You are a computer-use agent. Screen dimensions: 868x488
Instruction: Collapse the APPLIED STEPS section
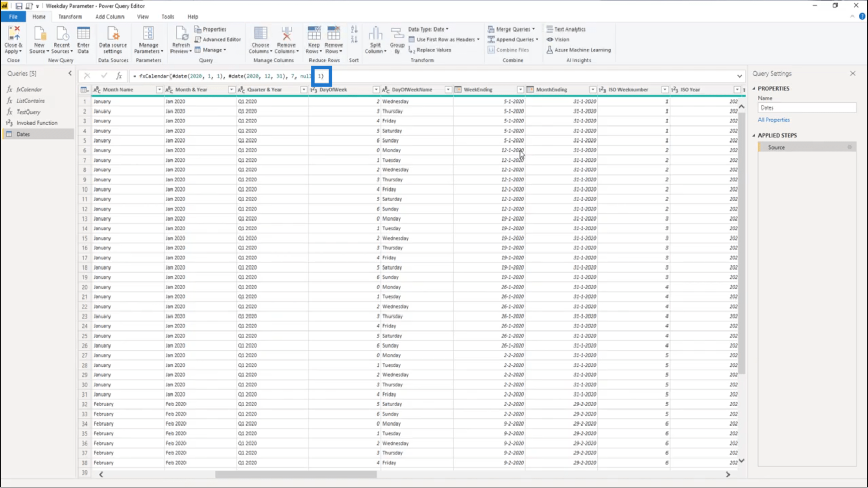point(754,136)
